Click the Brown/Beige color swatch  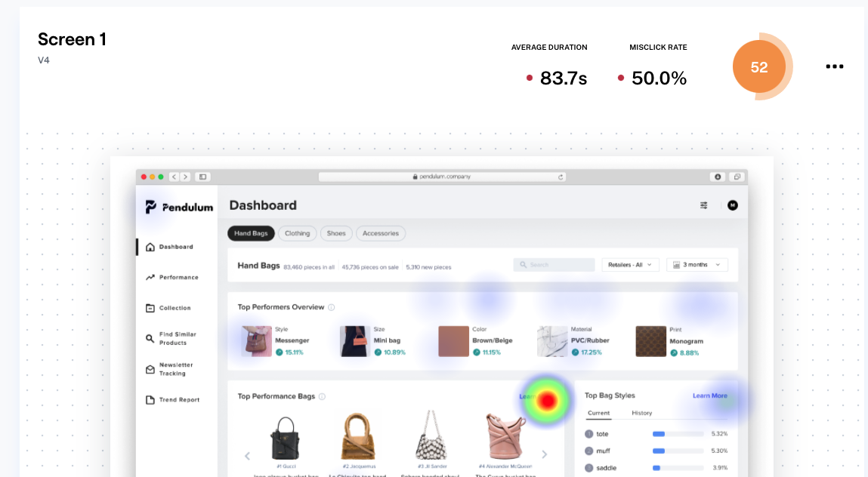pyautogui.click(x=453, y=341)
